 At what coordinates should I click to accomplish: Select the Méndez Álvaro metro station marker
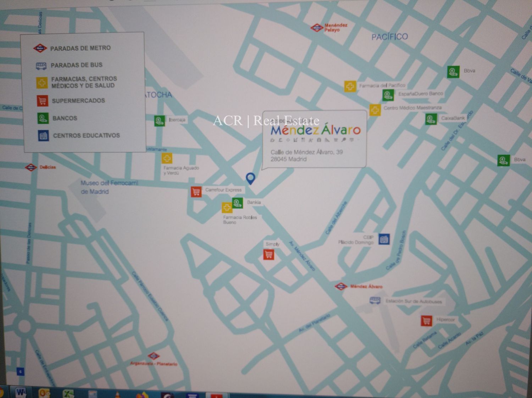tap(341, 286)
